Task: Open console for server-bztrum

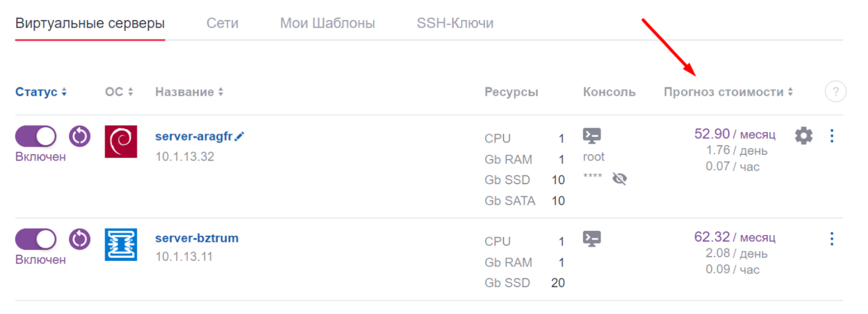Action: click(592, 238)
